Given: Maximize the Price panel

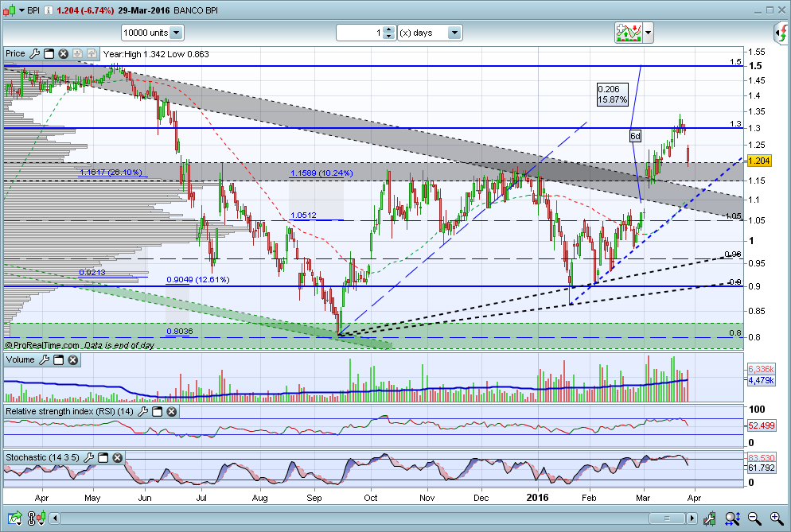Looking at the screenshot, I should (x=49, y=53).
